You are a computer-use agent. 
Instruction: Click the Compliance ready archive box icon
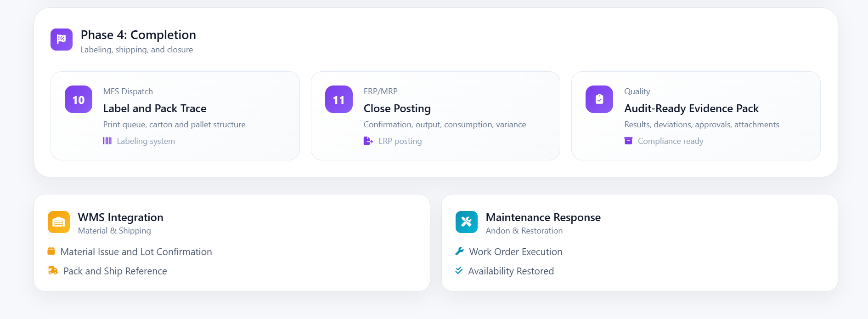tap(628, 141)
